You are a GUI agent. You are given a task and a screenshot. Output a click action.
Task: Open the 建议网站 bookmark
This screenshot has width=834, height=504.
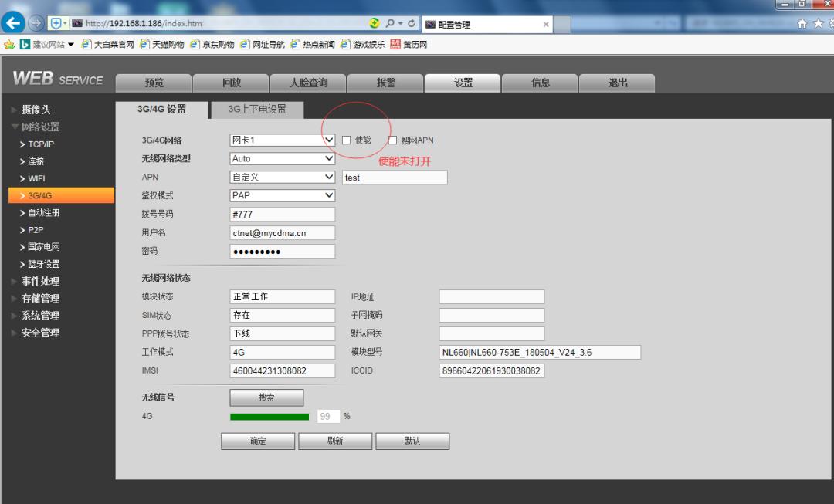47,45
